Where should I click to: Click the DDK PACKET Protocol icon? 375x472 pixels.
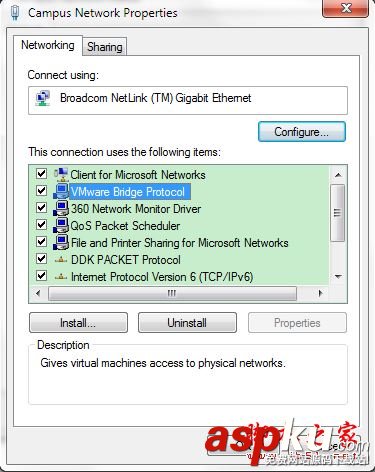[61, 260]
